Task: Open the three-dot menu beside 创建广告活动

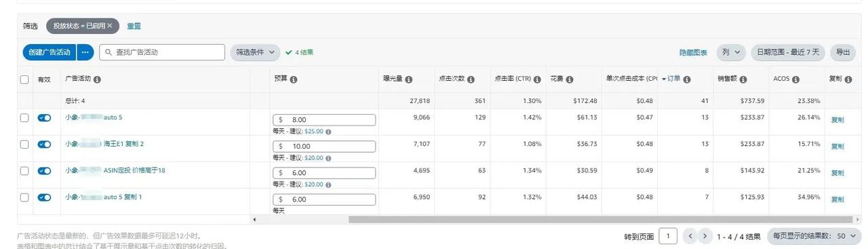Action: pos(85,52)
